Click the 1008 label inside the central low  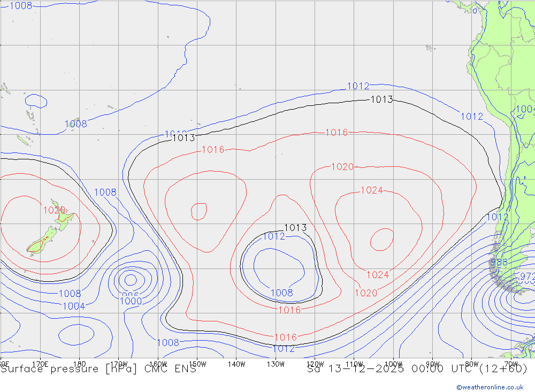282,293
